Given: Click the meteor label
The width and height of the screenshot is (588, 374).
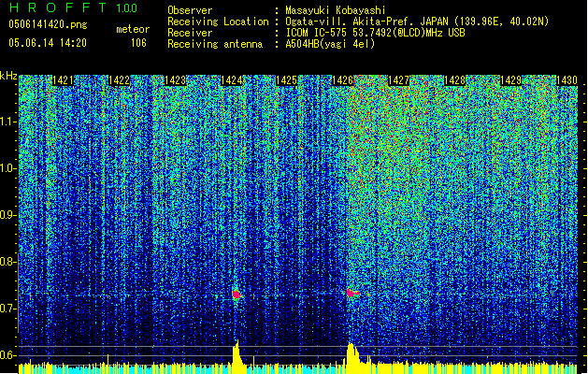Looking at the screenshot, I should click(133, 29).
